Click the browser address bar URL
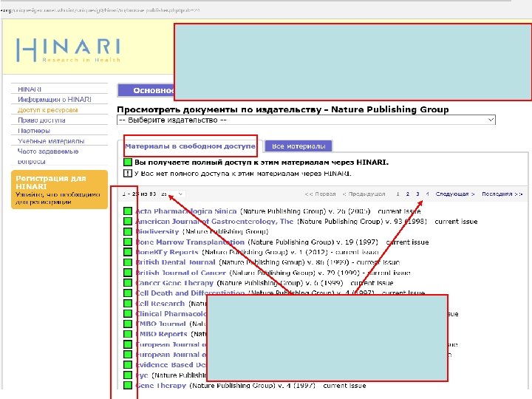532x399 pixels. pos(100,10)
